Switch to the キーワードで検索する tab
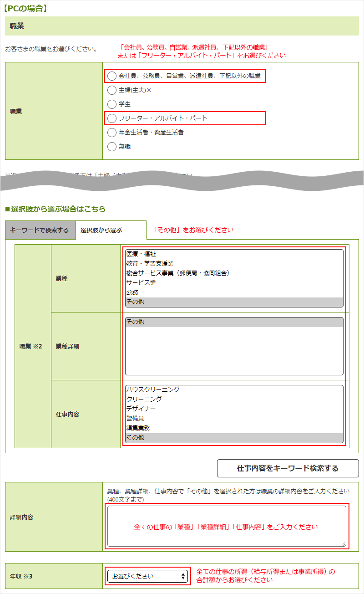364x594 pixels. pyautogui.click(x=40, y=230)
